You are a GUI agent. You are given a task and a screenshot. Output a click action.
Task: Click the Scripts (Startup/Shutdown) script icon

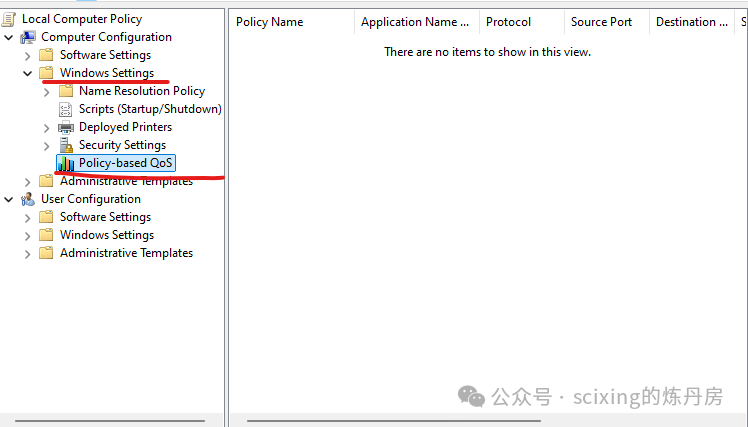click(66, 109)
